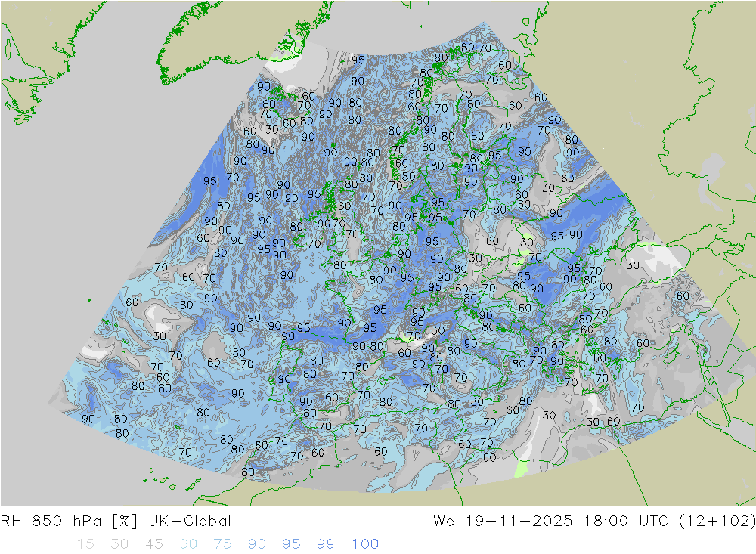
Task: Click the 'We 19-11-2025 18:00 UTC (12+102)' timestamp
Action: coord(594,522)
